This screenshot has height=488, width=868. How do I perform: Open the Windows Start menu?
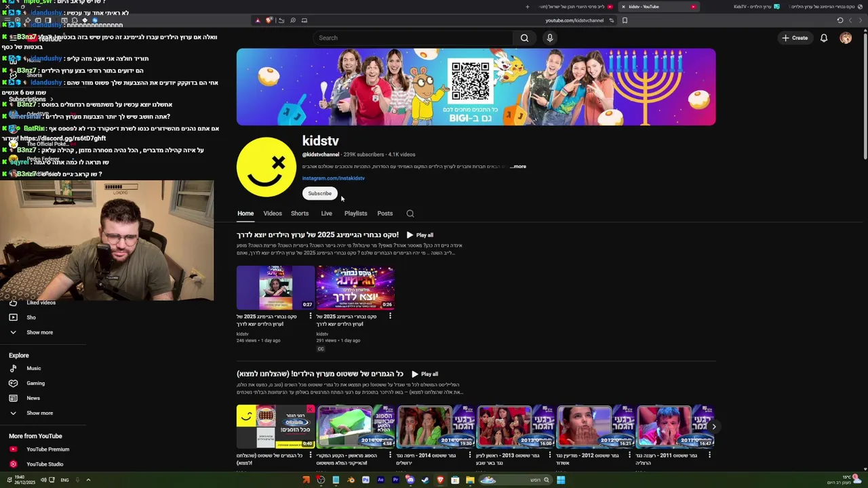[561, 480]
